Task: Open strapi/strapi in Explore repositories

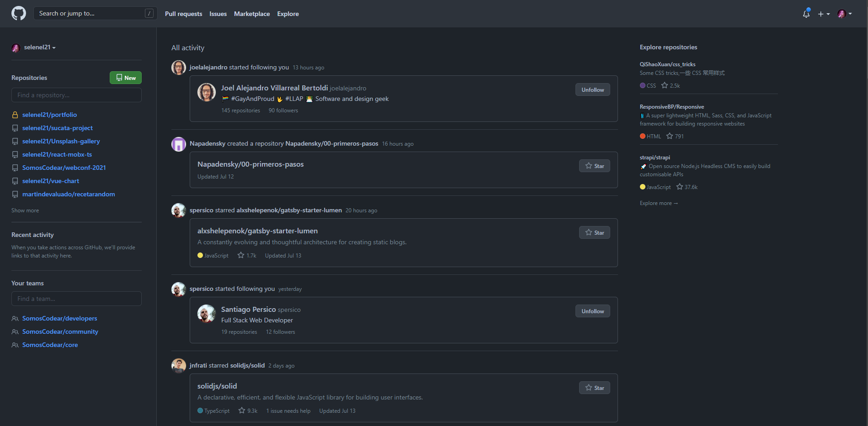Action: tap(655, 158)
